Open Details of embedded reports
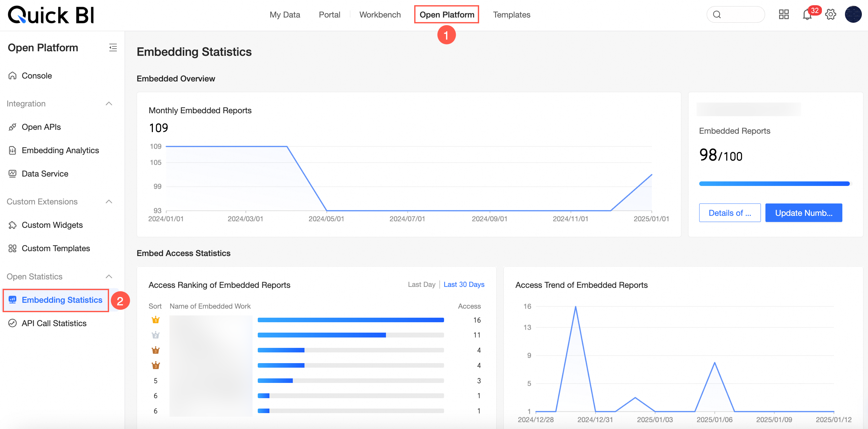 point(730,213)
